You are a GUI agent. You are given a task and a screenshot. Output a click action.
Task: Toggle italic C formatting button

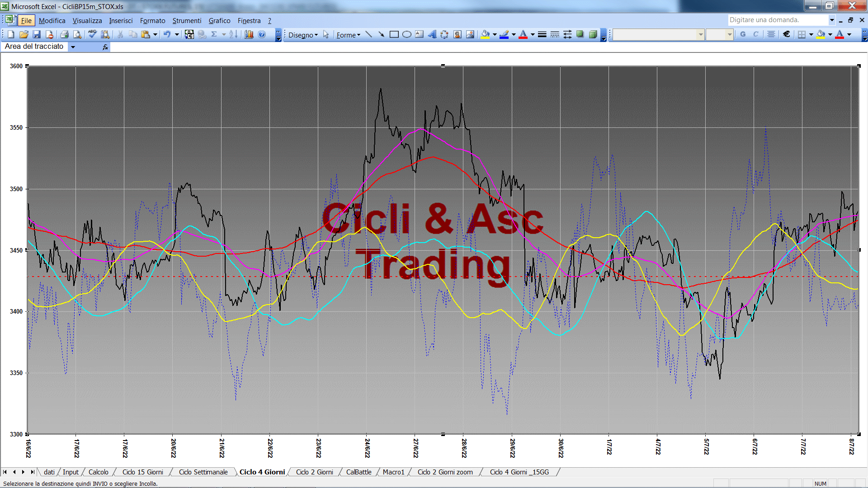tap(756, 34)
